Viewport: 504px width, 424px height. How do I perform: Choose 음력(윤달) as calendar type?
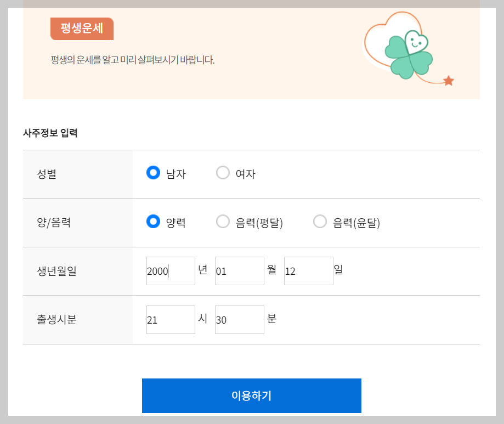click(320, 221)
